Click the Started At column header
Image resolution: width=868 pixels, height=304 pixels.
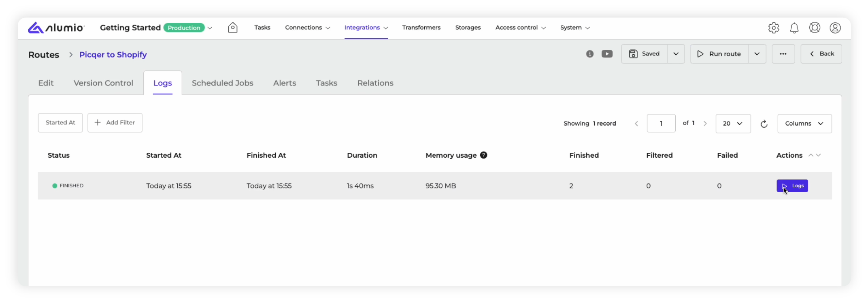(x=164, y=155)
